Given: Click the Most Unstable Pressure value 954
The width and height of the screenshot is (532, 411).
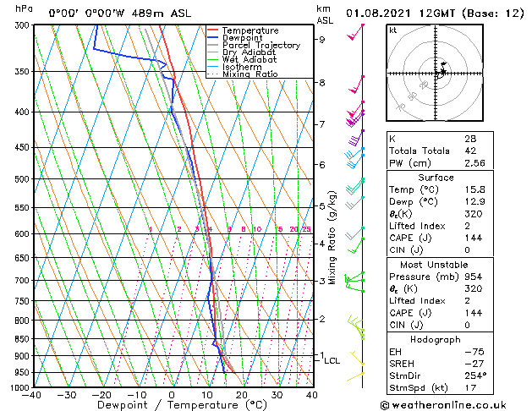Looking at the screenshot, I should (x=474, y=277).
